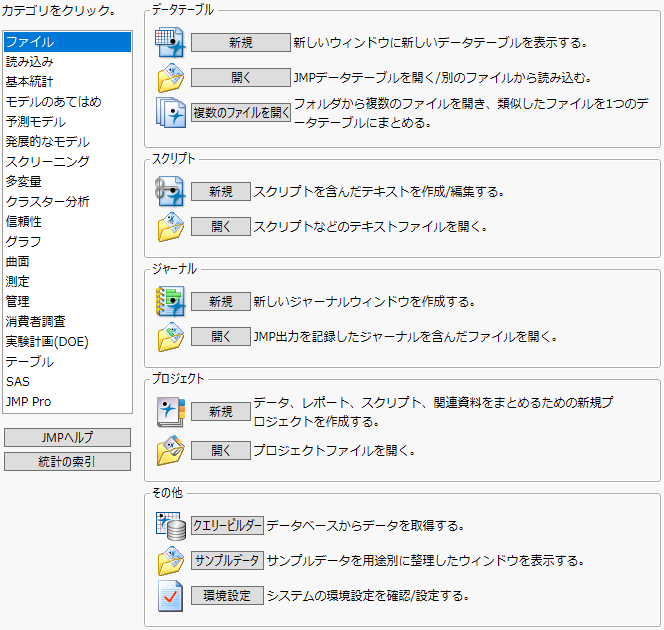The image size is (664, 630).
Task: Select 基本統計 category
Action: point(67,82)
